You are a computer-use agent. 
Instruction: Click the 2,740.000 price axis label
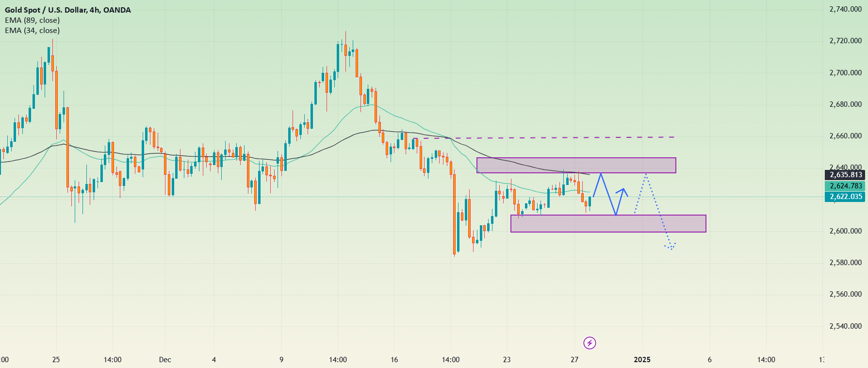coord(846,9)
